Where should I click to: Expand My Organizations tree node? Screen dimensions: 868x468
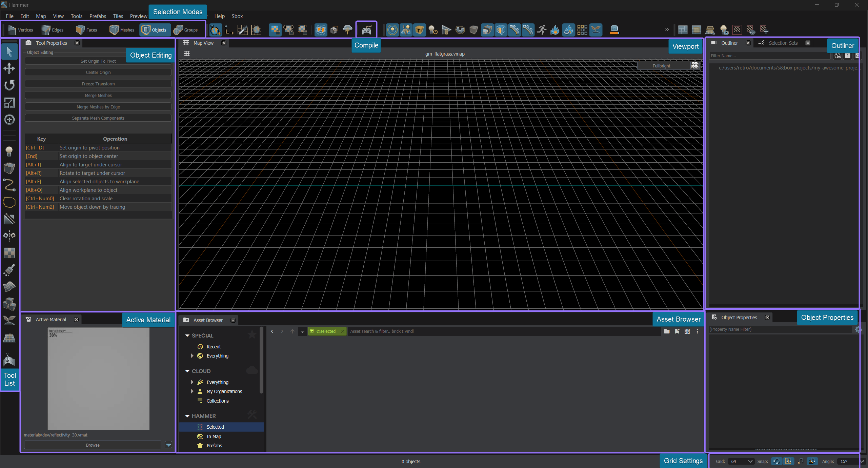pyautogui.click(x=192, y=391)
